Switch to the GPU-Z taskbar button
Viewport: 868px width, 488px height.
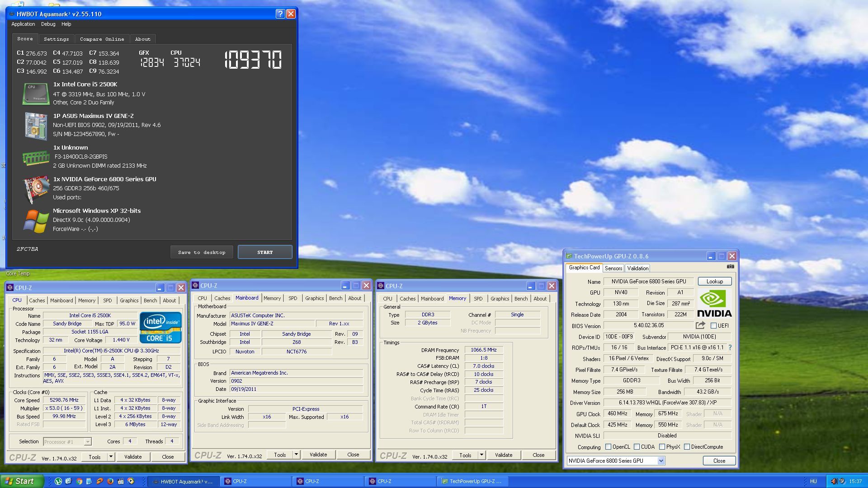472,481
